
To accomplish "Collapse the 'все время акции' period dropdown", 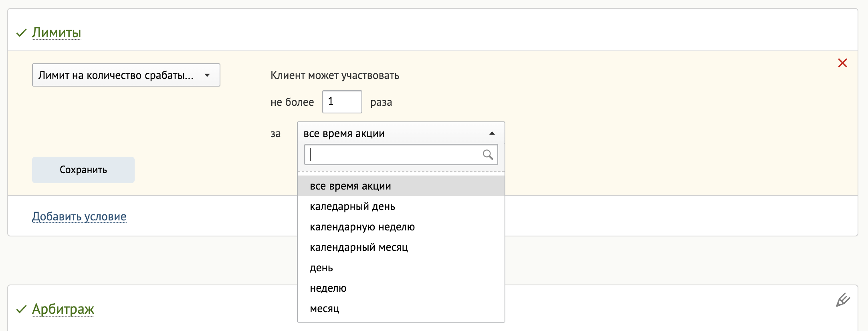I will coord(401,133).
